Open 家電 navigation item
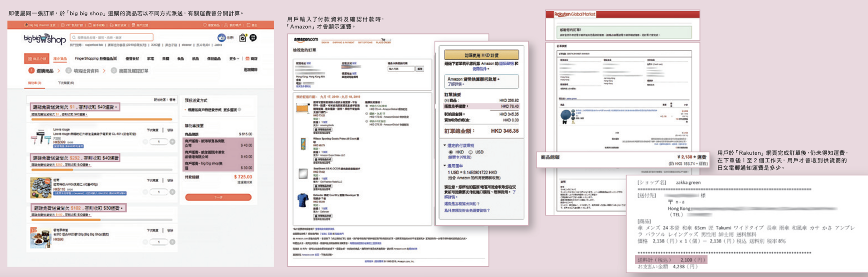This screenshot has width=868, height=277. [151, 58]
